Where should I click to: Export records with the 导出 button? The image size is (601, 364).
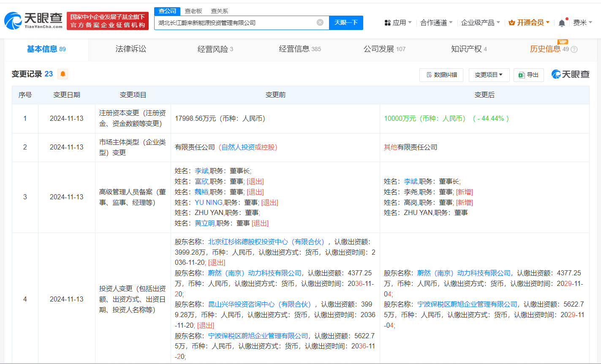(528, 75)
